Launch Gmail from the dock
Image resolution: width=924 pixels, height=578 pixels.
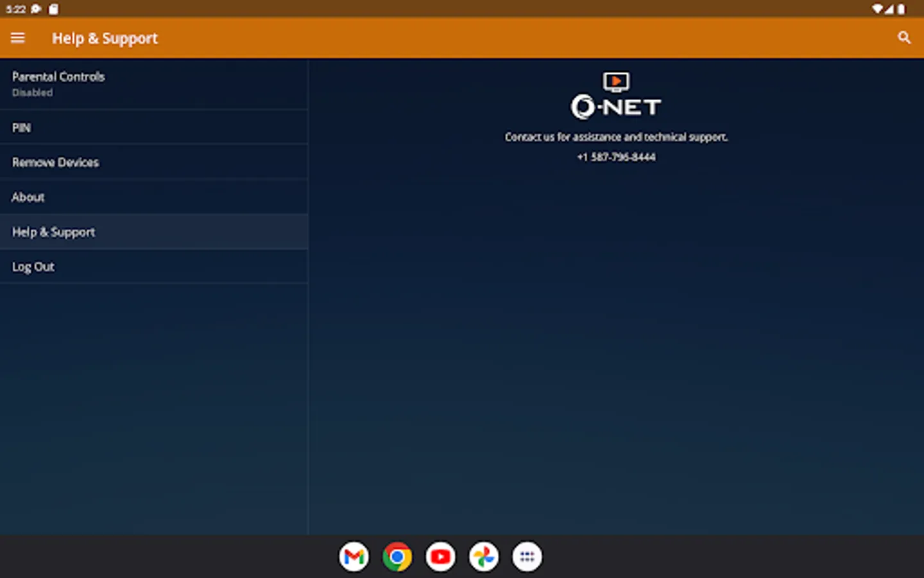click(354, 557)
